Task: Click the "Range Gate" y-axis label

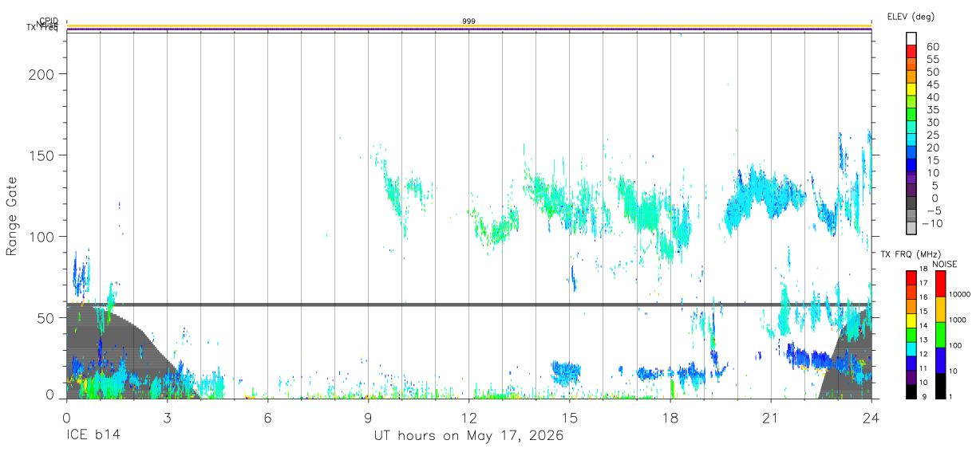Action: (12, 216)
